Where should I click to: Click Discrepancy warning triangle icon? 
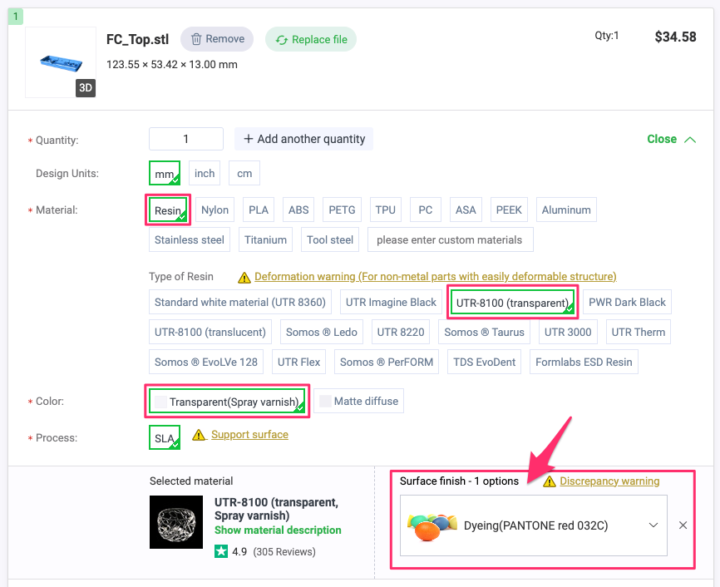tap(549, 481)
